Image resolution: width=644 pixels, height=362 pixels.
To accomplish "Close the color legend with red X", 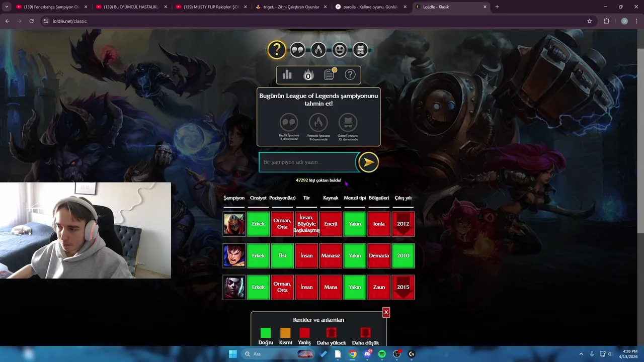I will coord(386,312).
